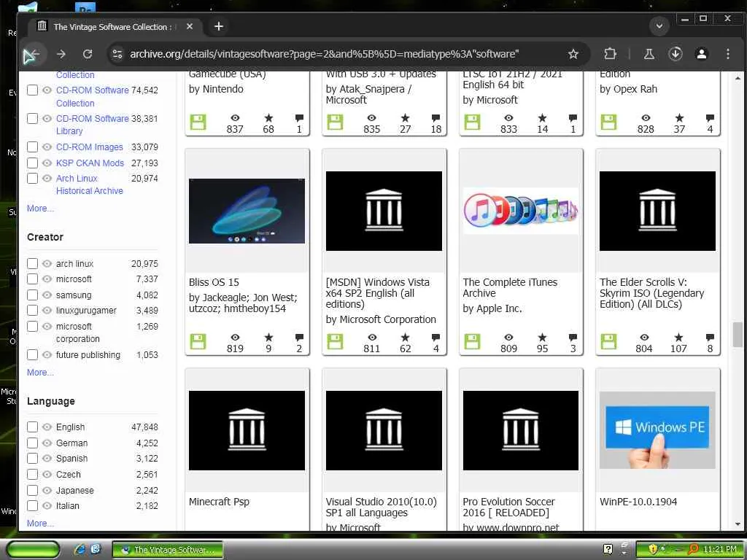Tick the arch linux creator checkbox

coord(32,263)
